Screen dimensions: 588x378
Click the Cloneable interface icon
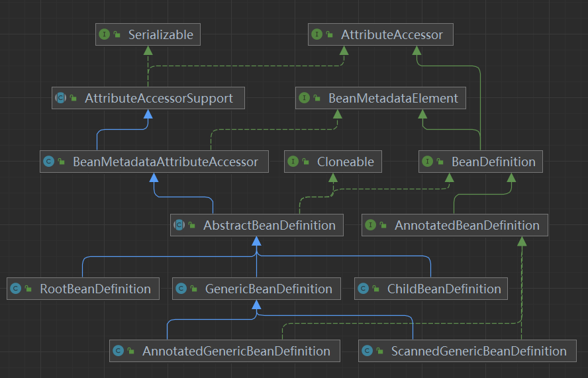point(293,162)
